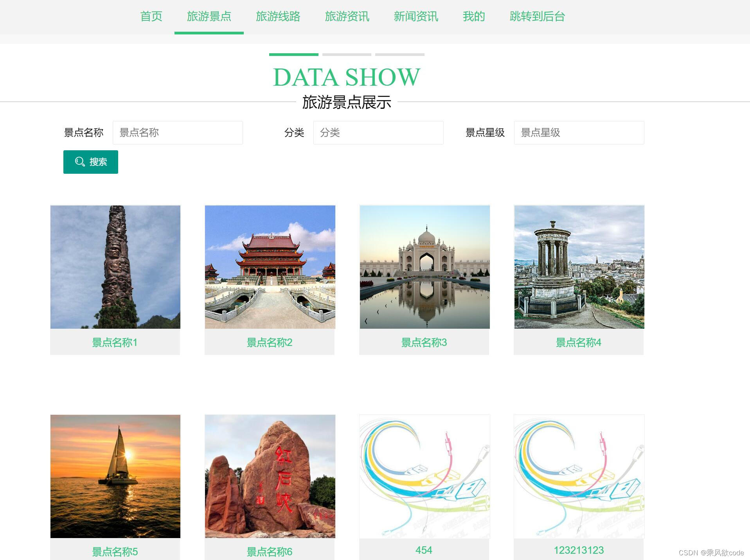The image size is (750, 560).
Task: Select the second gray carousel indicator bar
Action: coord(346,54)
